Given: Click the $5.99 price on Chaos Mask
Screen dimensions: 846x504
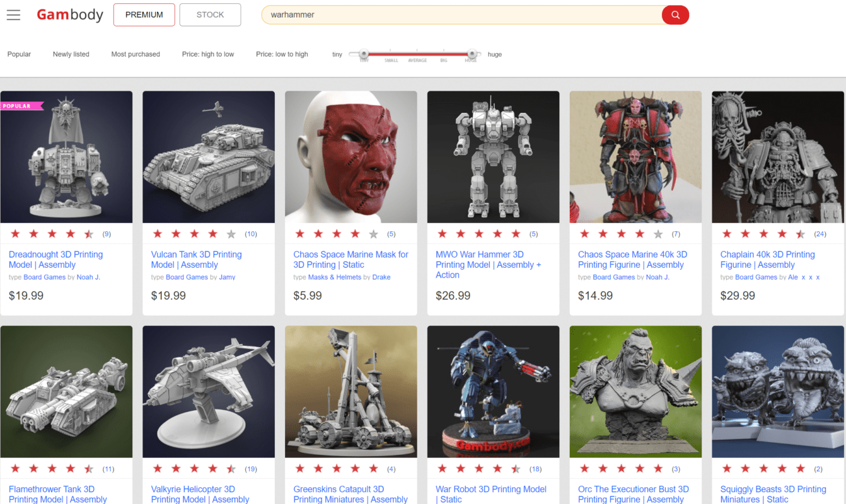Looking at the screenshot, I should (x=308, y=295).
